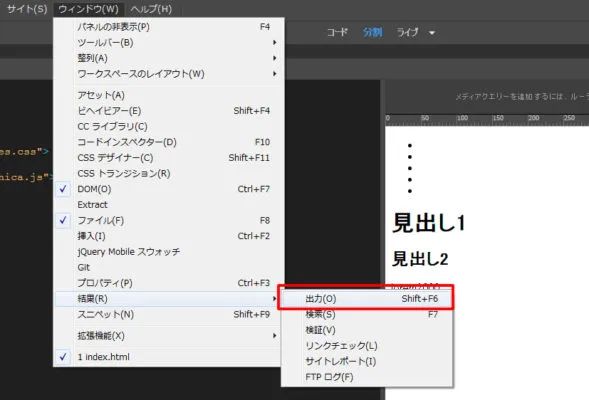This screenshot has width=589, height=400.
Task: Select the checked 1 index.html document
Action: click(168, 357)
